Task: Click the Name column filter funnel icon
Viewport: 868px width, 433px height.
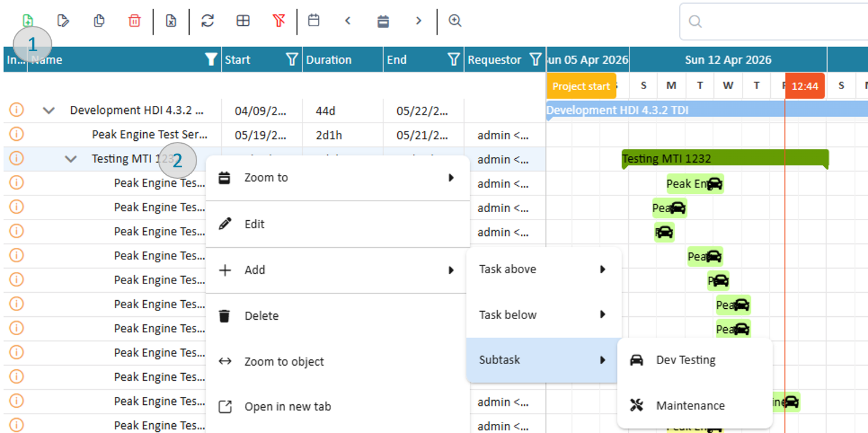Action: pos(211,59)
